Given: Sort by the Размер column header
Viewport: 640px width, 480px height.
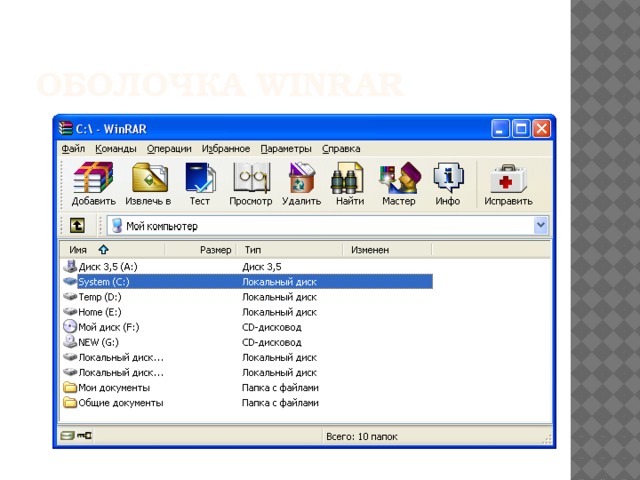Looking at the screenshot, I should [x=200, y=249].
